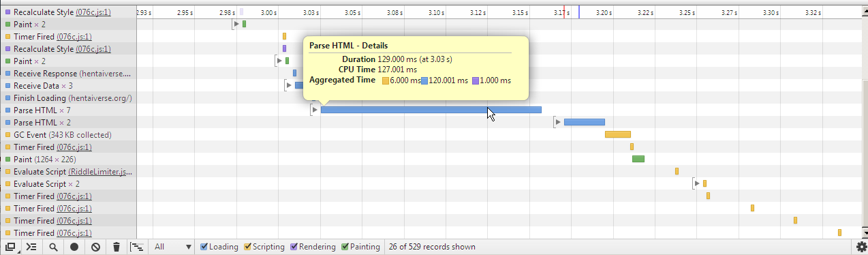Click the green Paint 1264 × 226 bar
The image size is (868, 255).
pyautogui.click(x=638, y=159)
